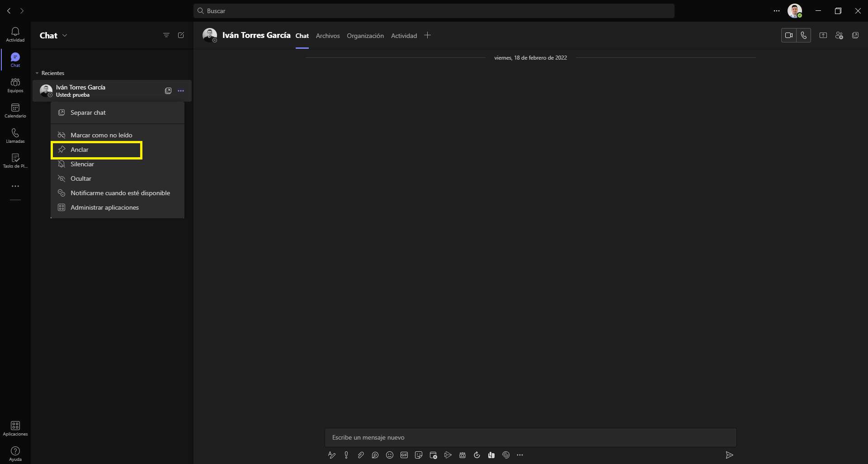This screenshot has height=464, width=868.
Task: Choose Notificarme cuando esté disponible
Action: [118, 193]
